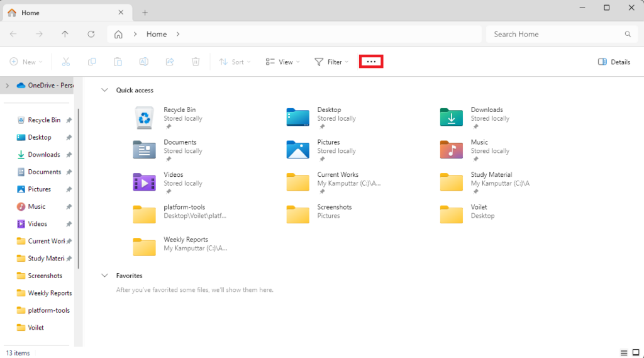The image size is (644, 358).
Task: Open the New item button
Action: [26, 62]
